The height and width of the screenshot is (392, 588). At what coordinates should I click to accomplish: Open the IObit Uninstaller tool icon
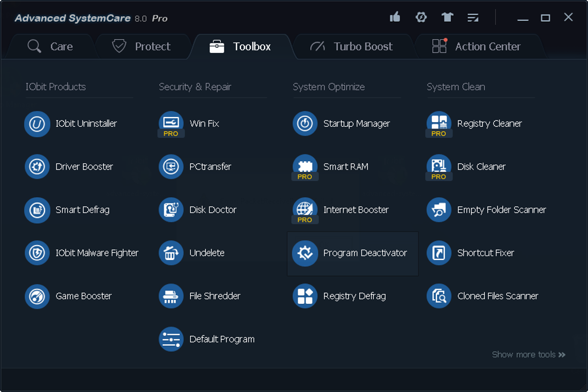coord(37,124)
